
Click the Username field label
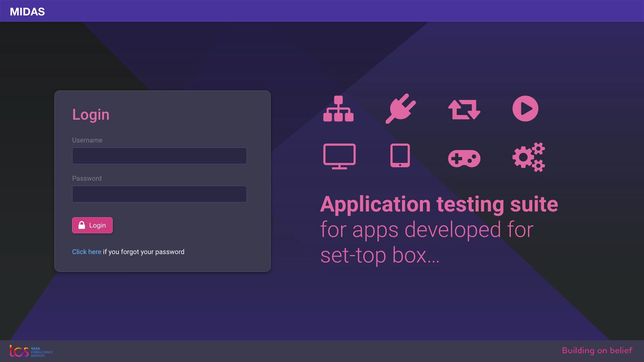87,140
